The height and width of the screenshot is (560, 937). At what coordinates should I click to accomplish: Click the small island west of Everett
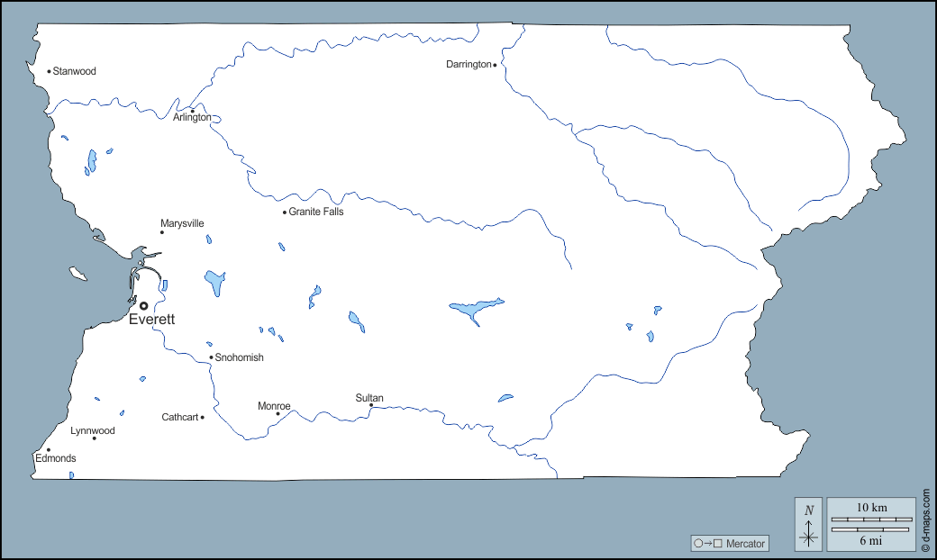79,273
